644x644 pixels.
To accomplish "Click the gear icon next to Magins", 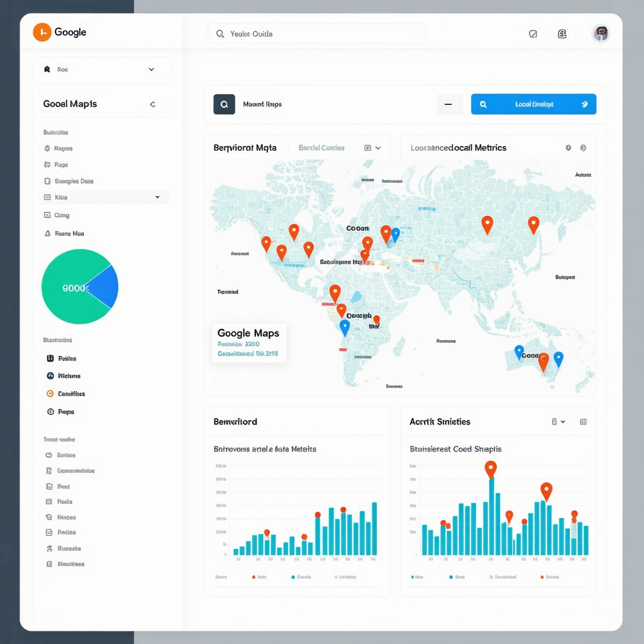I will tap(47, 148).
